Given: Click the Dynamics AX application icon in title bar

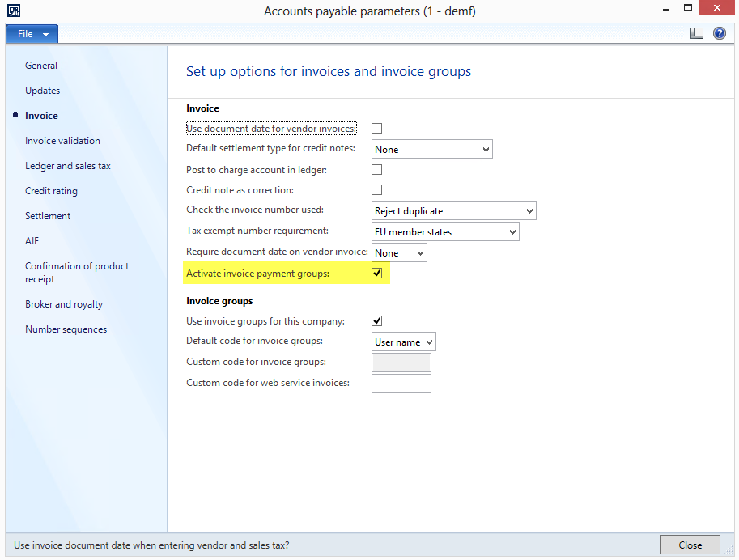Looking at the screenshot, I should point(13,11).
